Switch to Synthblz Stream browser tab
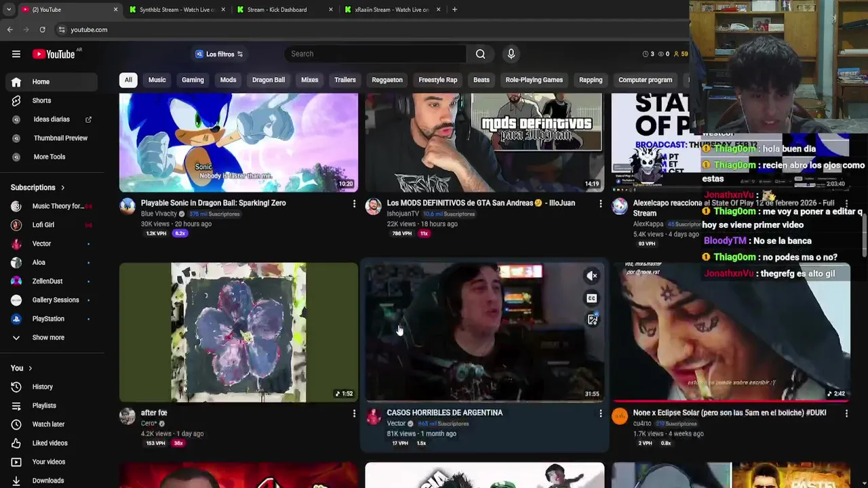This screenshot has height=488, width=868. 175,9
